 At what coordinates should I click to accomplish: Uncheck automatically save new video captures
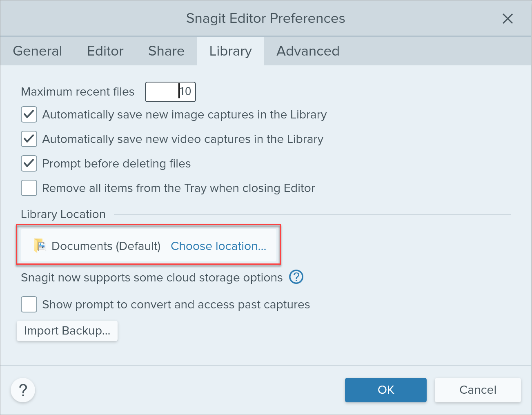[29, 139]
